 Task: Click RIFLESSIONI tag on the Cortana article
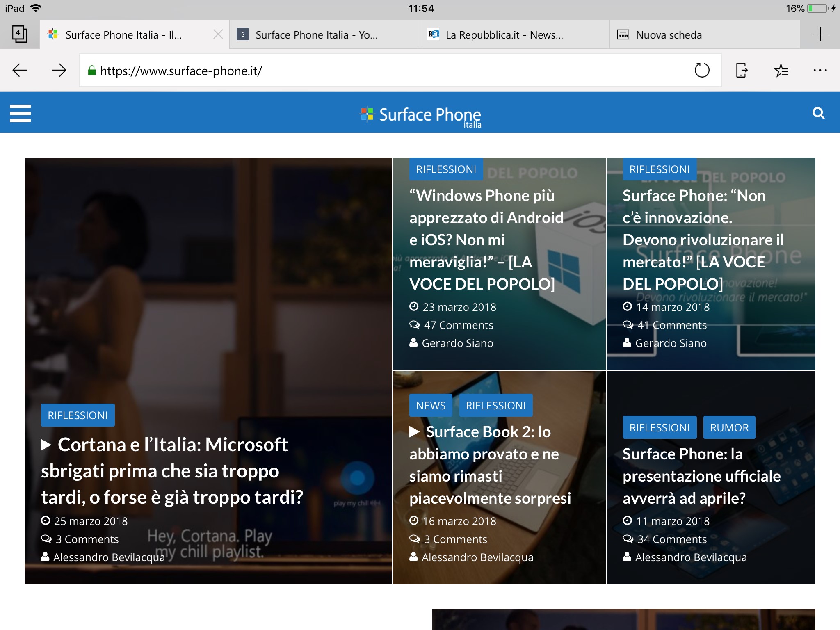pos(78,415)
